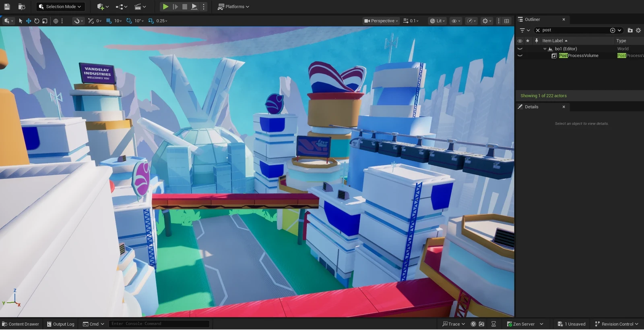
Task: Select the Details tab
Action: 531,107
